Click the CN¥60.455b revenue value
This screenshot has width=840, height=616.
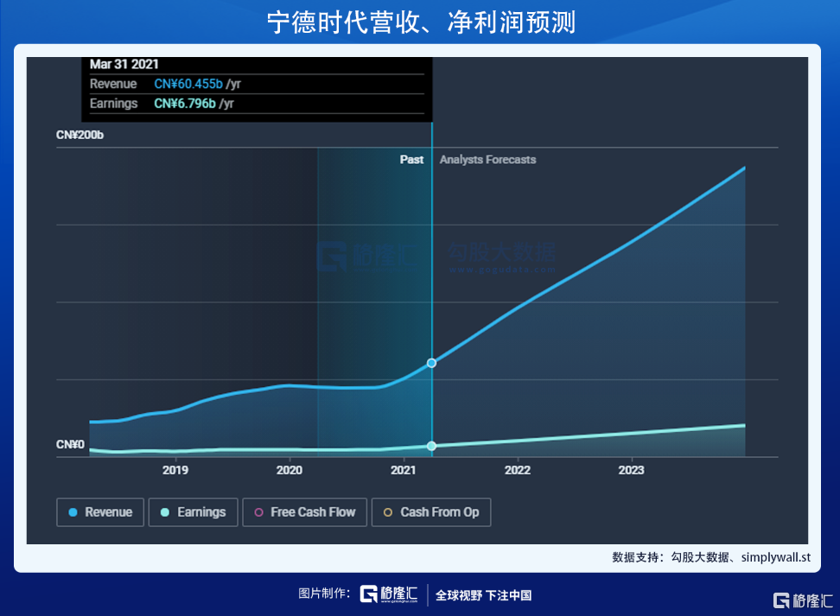pyautogui.click(x=188, y=84)
